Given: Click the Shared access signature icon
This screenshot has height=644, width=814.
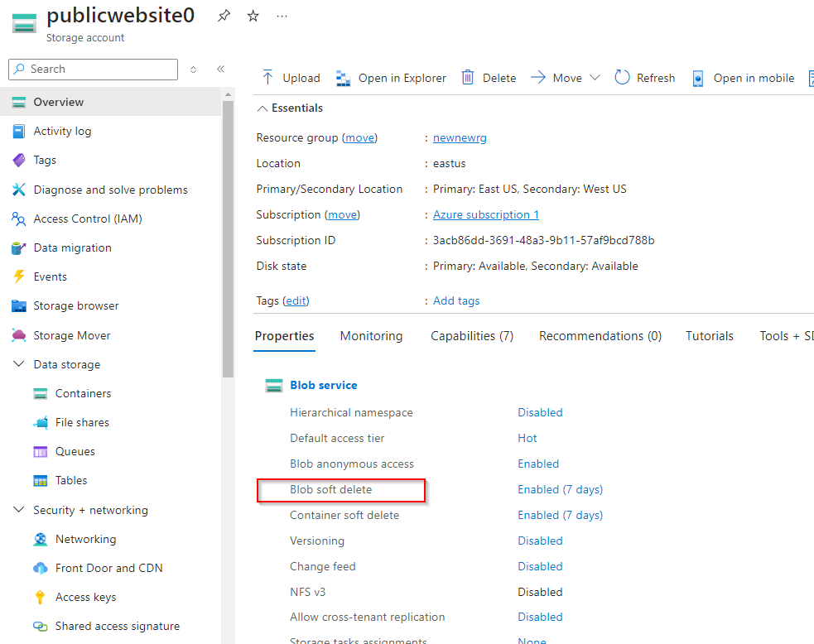Looking at the screenshot, I should click(x=41, y=627).
